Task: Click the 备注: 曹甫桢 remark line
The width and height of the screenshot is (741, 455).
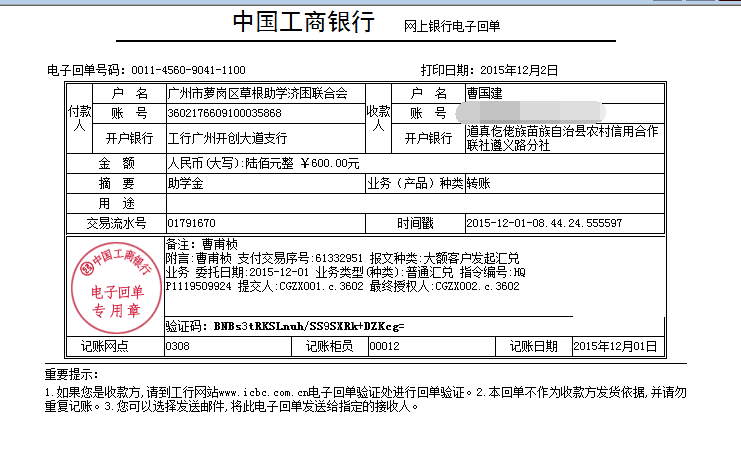Action: tap(201, 244)
